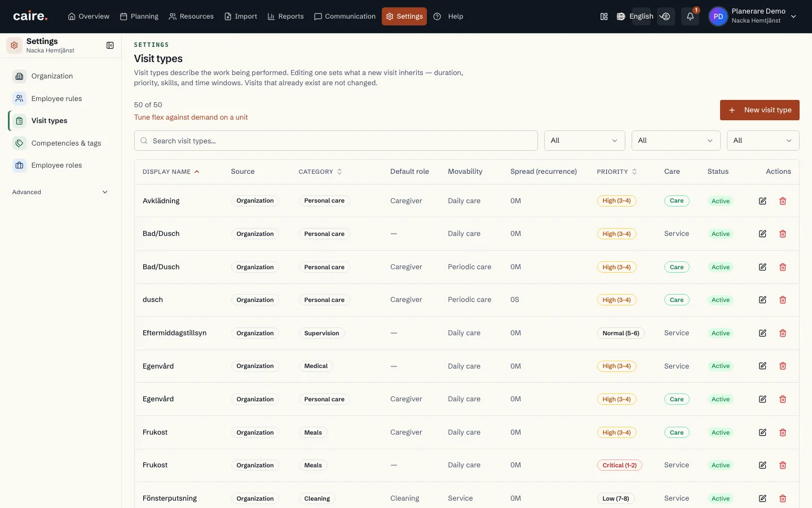This screenshot has height=508, width=812.
Task: Sort the table by Priority column
Action: click(617, 172)
